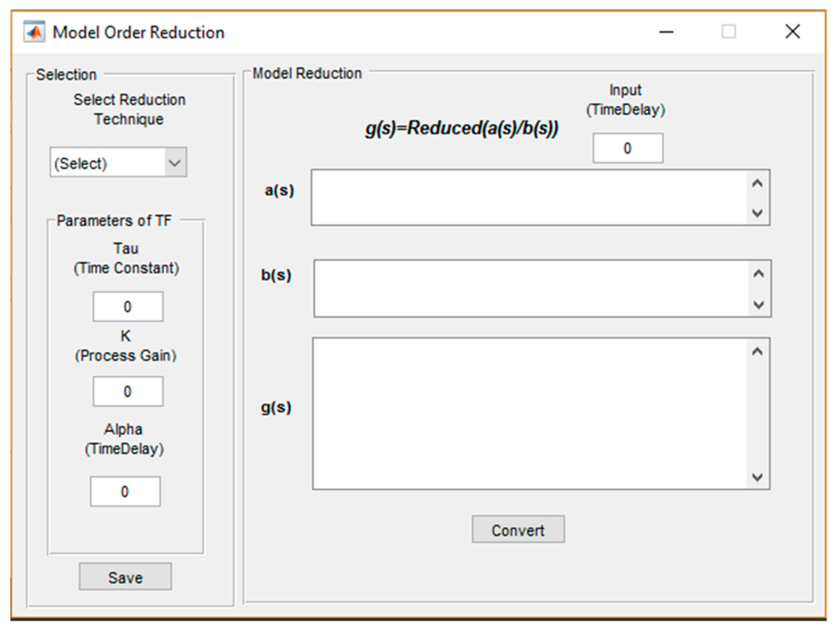
Task: Open the reduction technique dropdown arrow
Action: (x=175, y=163)
